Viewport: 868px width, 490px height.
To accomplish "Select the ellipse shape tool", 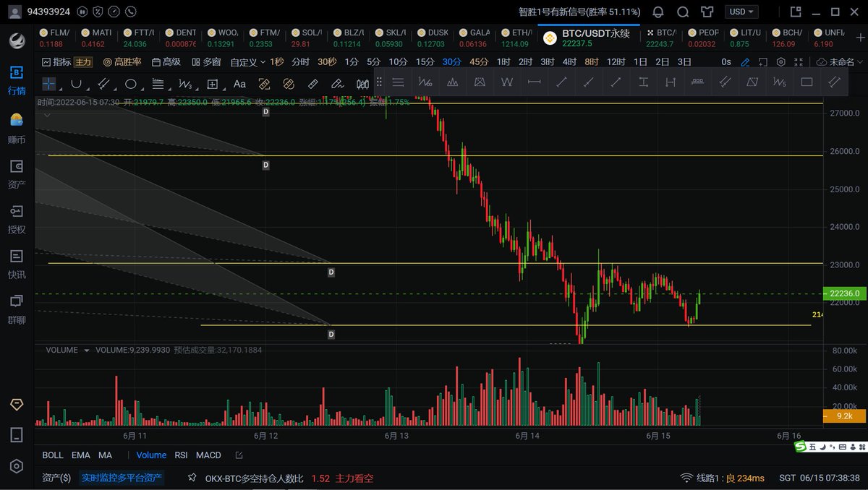I will click(131, 84).
